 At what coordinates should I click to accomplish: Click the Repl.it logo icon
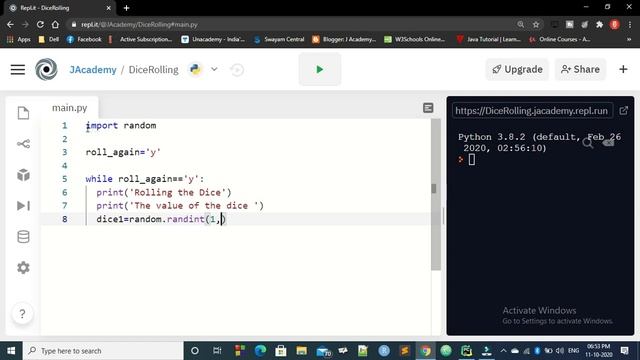pyautogui.click(x=46, y=69)
